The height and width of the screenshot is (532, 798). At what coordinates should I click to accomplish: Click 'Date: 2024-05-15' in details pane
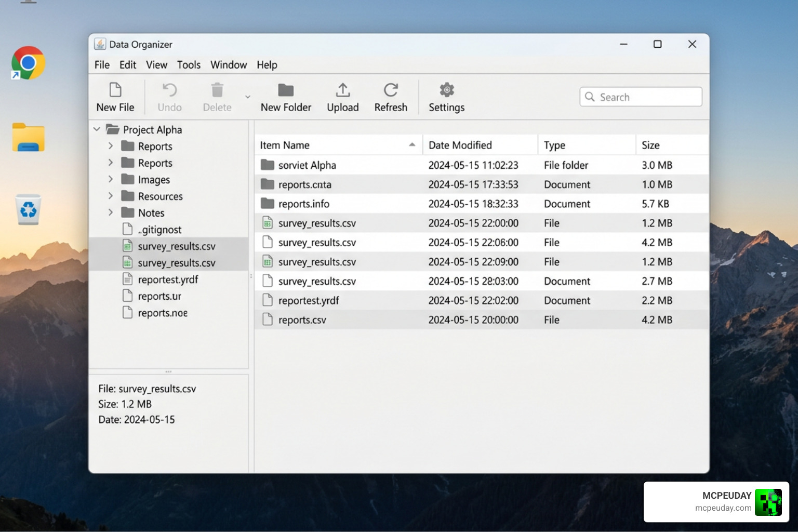point(137,419)
